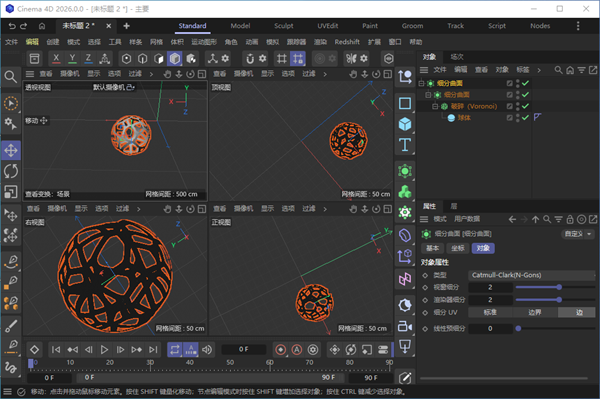The image size is (600, 399).
Task: Click the Undo arrow icon
Action: (x=12, y=26)
